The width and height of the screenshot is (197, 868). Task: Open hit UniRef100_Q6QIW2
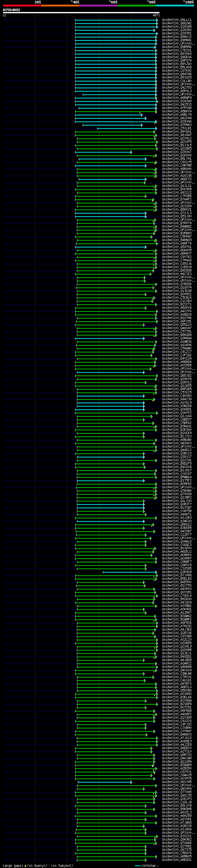[176, 23]
